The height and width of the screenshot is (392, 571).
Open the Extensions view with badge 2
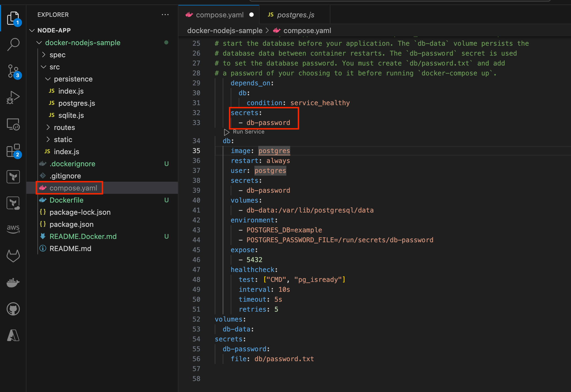pos(13,151)
